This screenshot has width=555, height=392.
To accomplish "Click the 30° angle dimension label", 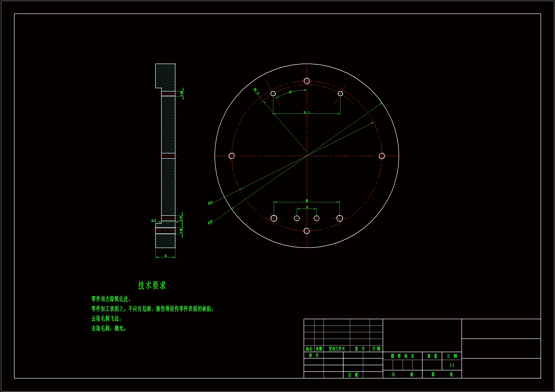I will point(291,92).
